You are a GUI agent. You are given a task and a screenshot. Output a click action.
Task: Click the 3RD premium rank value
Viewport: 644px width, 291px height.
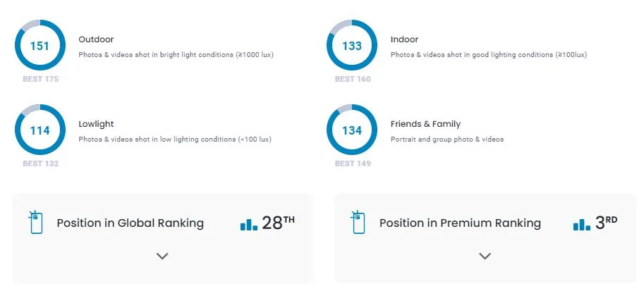[x=606, y=223]
